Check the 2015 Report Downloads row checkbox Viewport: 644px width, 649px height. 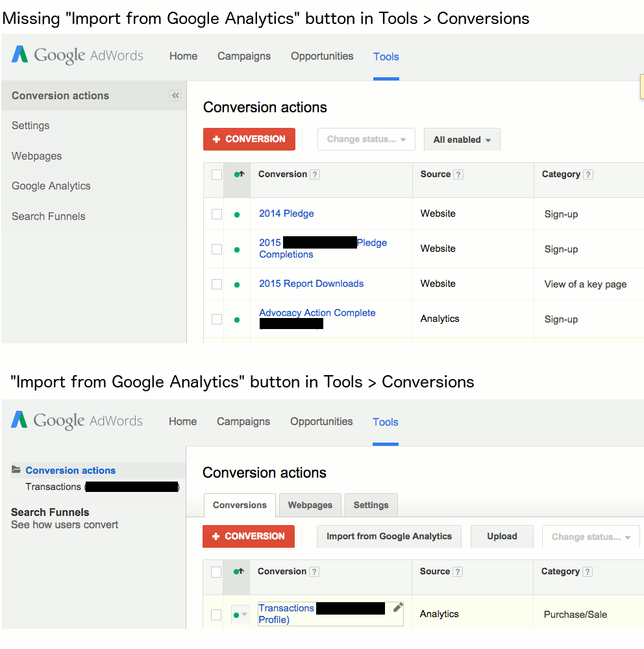[217, 284]
